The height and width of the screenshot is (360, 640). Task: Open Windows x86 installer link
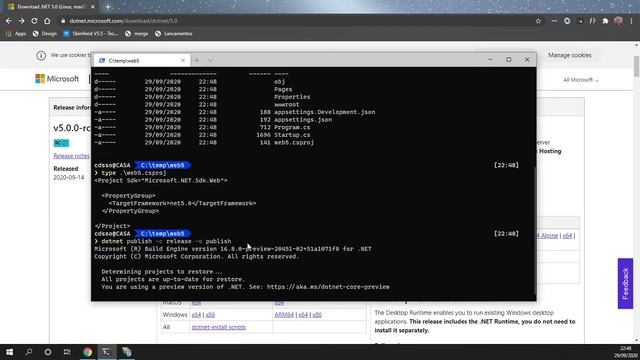[210, 315]
